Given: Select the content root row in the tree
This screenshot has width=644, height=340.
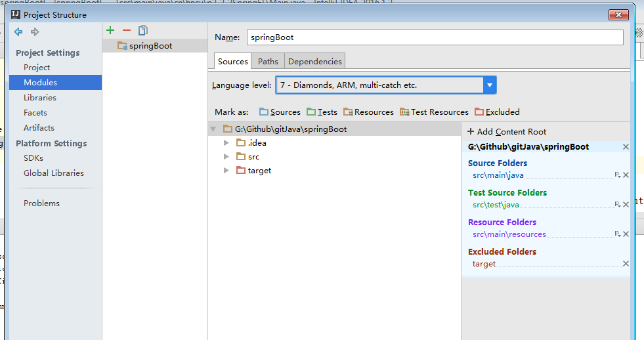Looking at the screenshot, I should click(334, 129).
